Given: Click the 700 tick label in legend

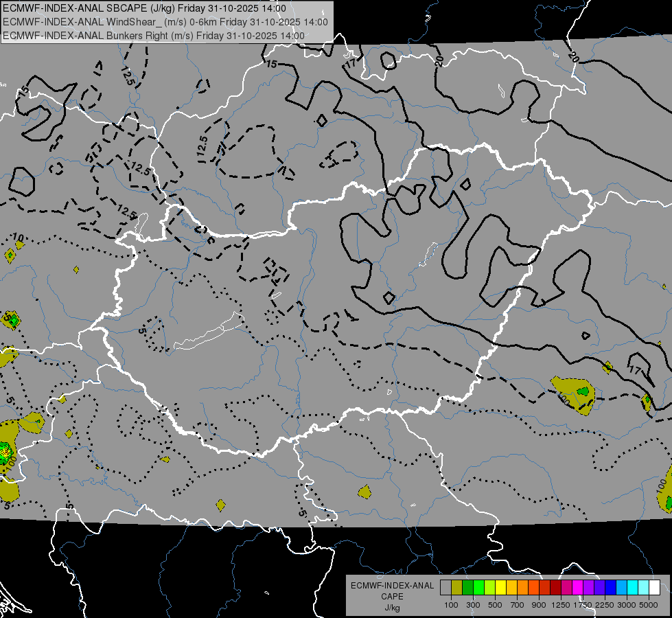Looking at the screenshot, I should tap(518, 605).
